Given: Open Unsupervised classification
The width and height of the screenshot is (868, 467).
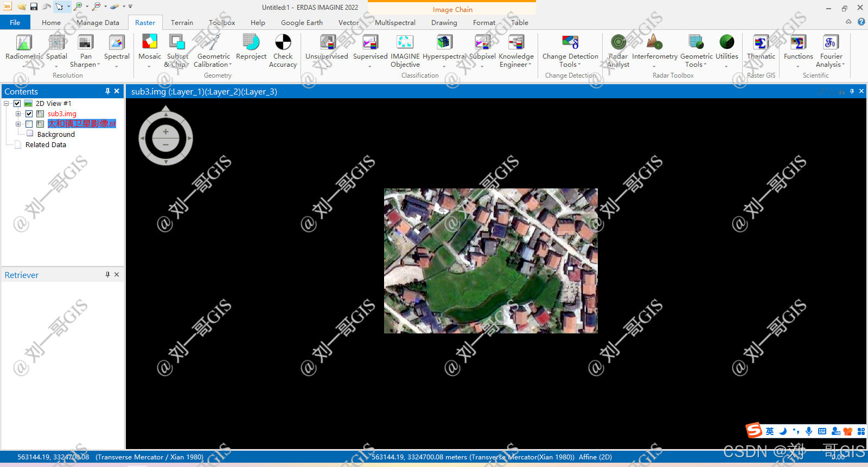Looking at the screenshot, I should [327, 50].
